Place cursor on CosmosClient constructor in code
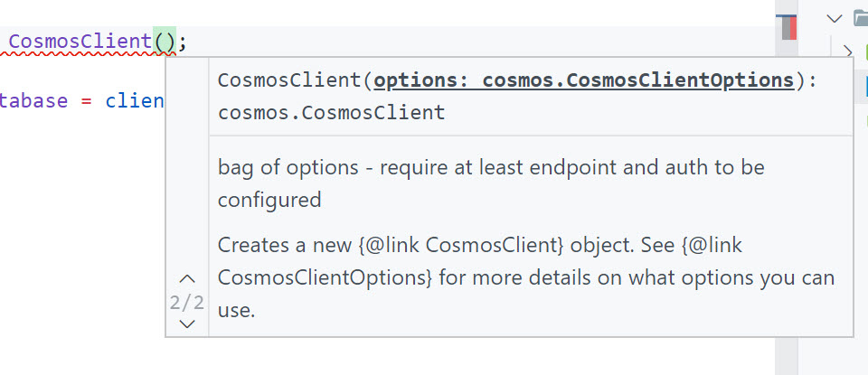The image size is (868, 375). [80, 41]
